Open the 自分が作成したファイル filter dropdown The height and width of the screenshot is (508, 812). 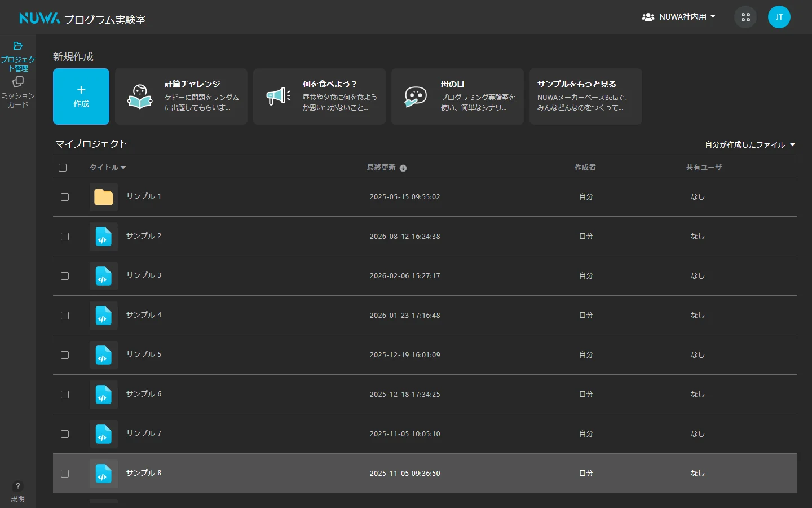(x=750, y=145)
